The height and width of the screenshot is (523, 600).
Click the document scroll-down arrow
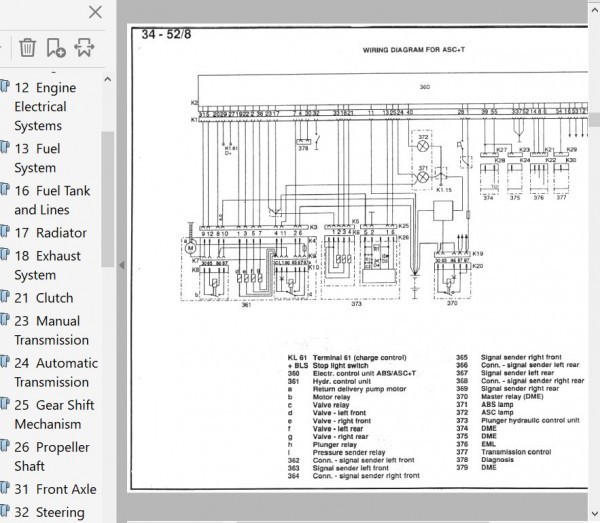594,512
